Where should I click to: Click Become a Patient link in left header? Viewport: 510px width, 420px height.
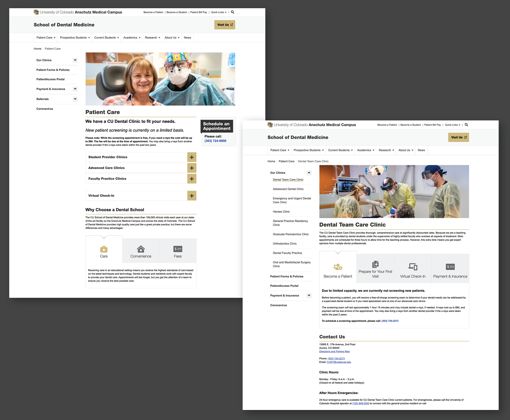click(153, 12)
